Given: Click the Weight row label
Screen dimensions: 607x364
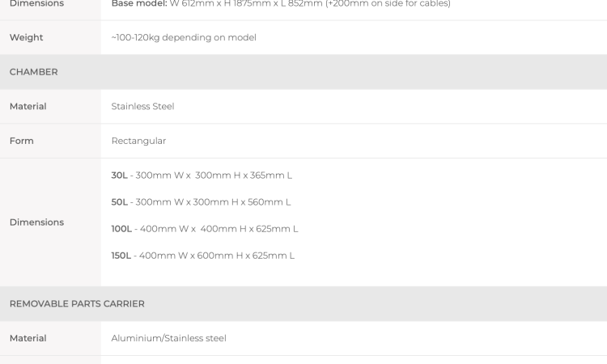Looking at the screenshot, I should pyautogui.click(x=27, y=37).
